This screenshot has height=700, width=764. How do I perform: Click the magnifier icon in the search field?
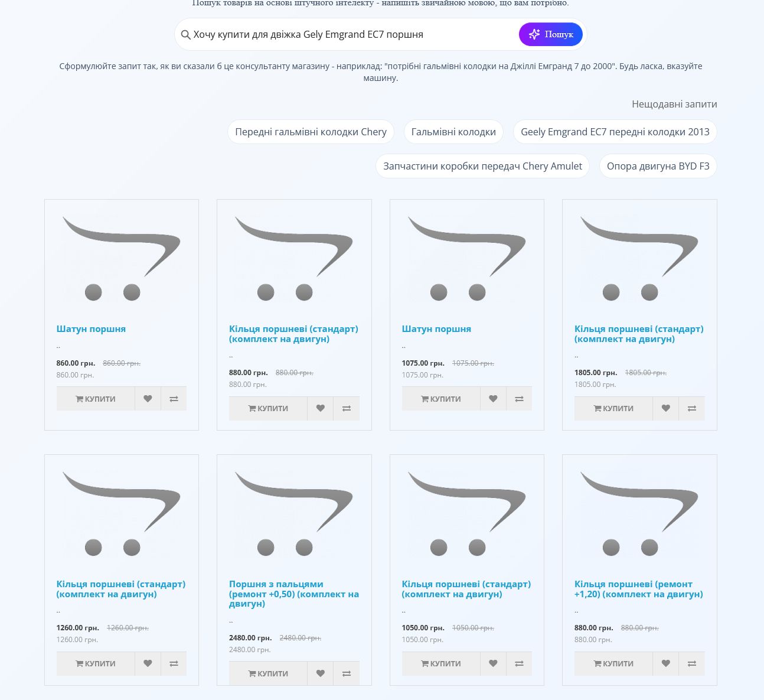click(185, 35)
